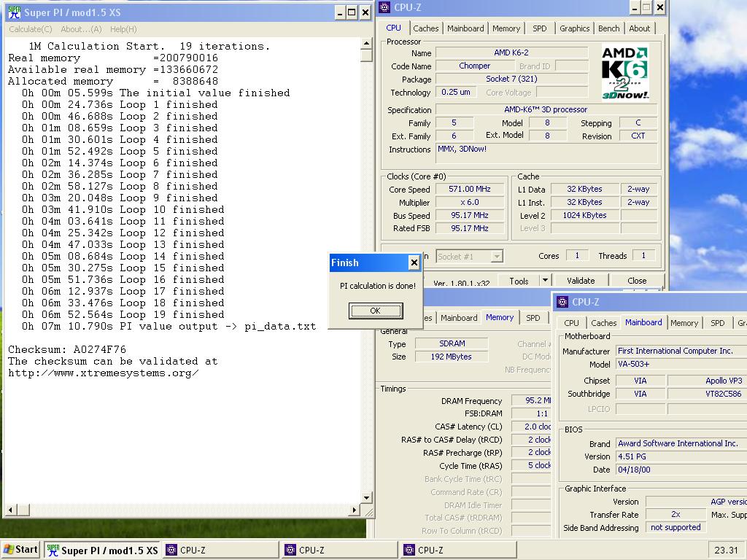747x560 pixels.
Task: Open Memory tab in top CPU-Z window
Action: pos(506,28)
